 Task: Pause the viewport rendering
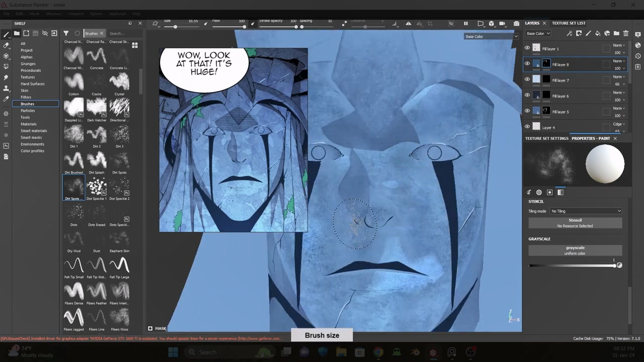466,24
